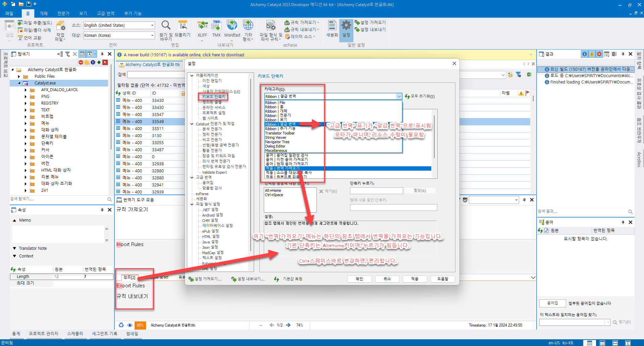Click the filter funnel icon in 탐색기

[67, 54]
